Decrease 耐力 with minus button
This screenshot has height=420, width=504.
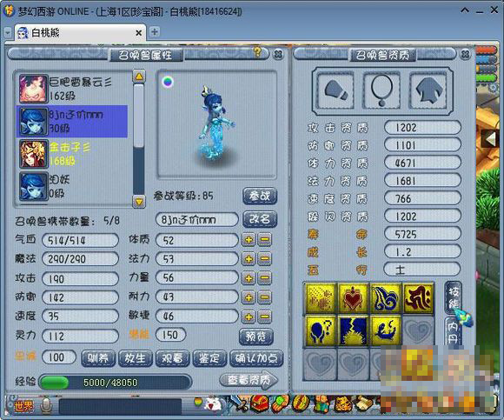(x=265, y=297)
